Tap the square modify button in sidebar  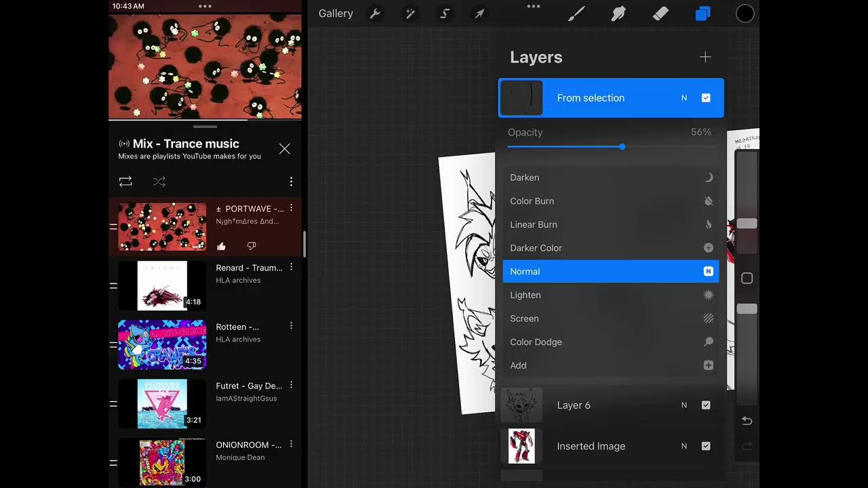[747, 279]
